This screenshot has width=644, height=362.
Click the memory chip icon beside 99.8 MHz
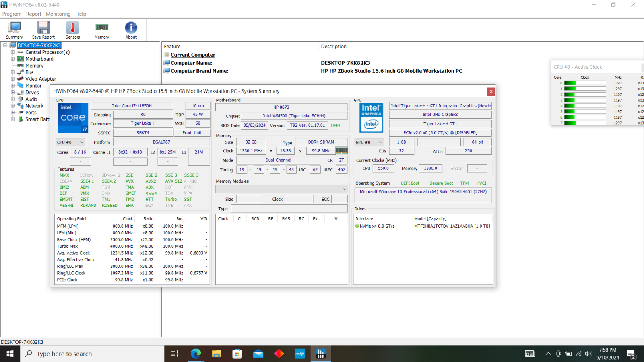coord(342,151)
